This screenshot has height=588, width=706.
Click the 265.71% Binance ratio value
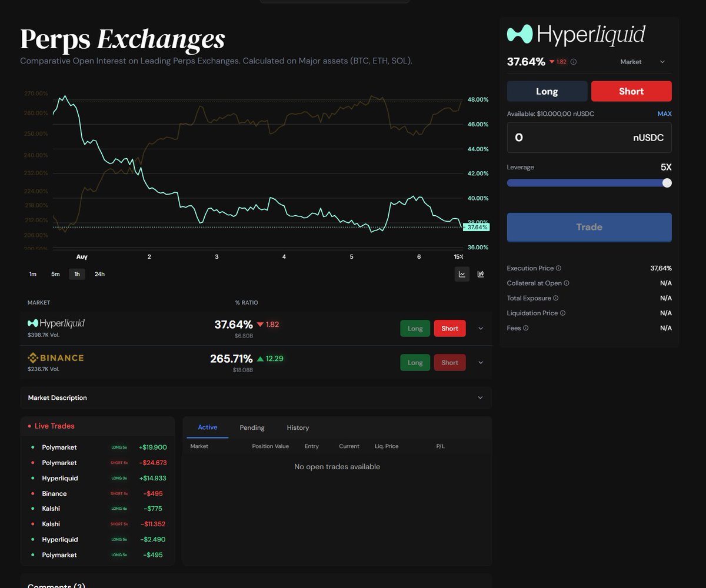[x=231, y=359]
